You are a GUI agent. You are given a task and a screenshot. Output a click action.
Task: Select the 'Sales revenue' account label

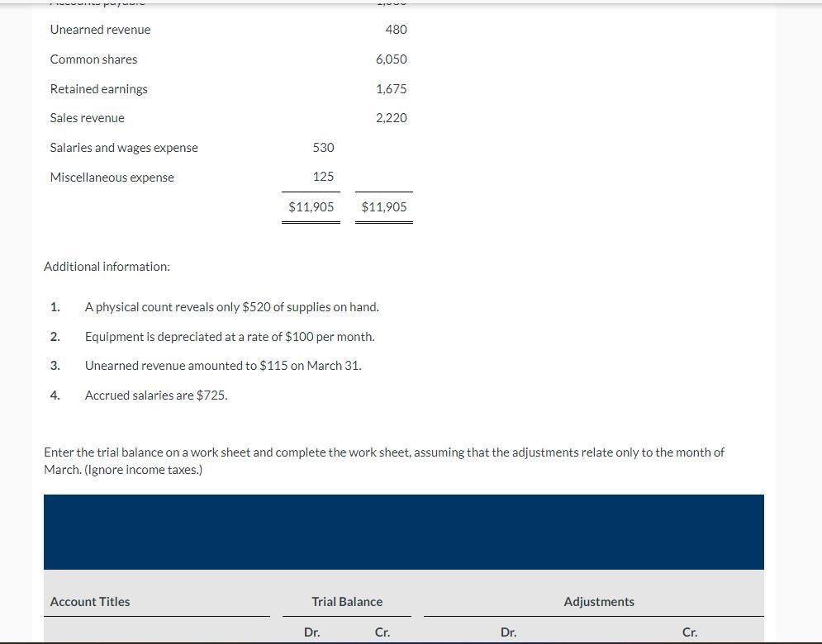click(x=87, y=118)
